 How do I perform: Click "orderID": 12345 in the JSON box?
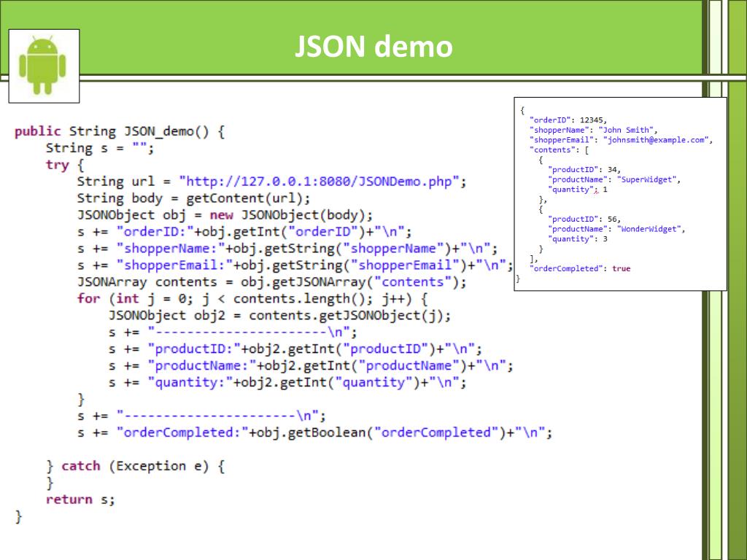click(568, 120)
